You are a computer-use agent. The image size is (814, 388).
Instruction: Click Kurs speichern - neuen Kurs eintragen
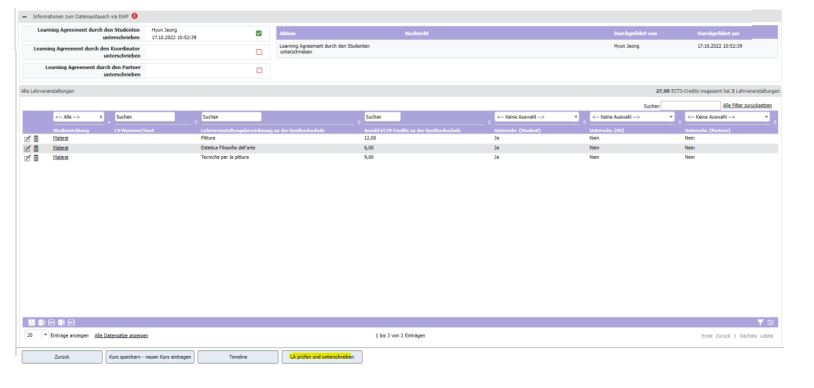point(150,357)
